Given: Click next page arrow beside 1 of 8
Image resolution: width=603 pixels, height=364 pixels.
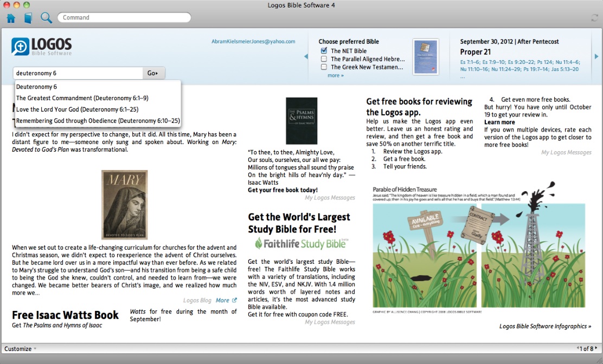Looking at the screenshot, I should coord(596,348).
